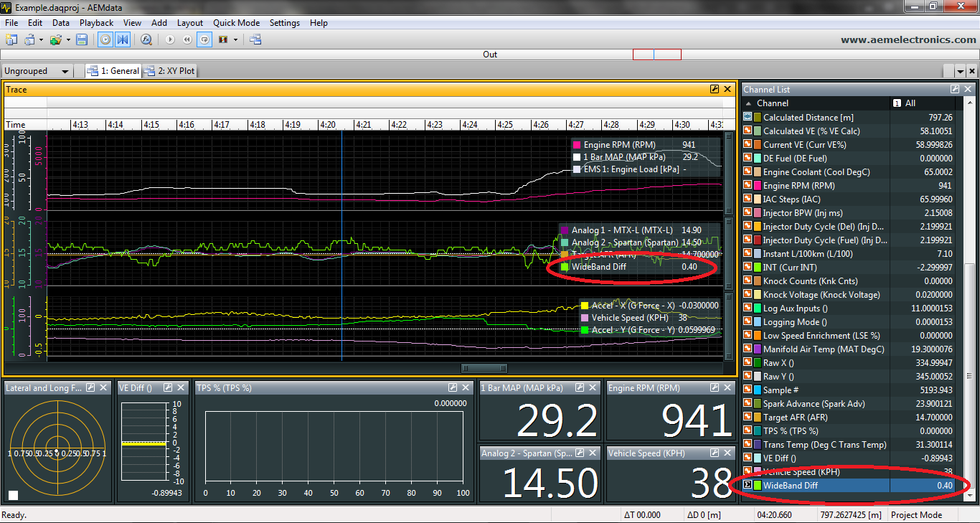Viewport: 980px width, 523px height.
Task: Click the 4:20 time axis marker
Action: point(328,124)
